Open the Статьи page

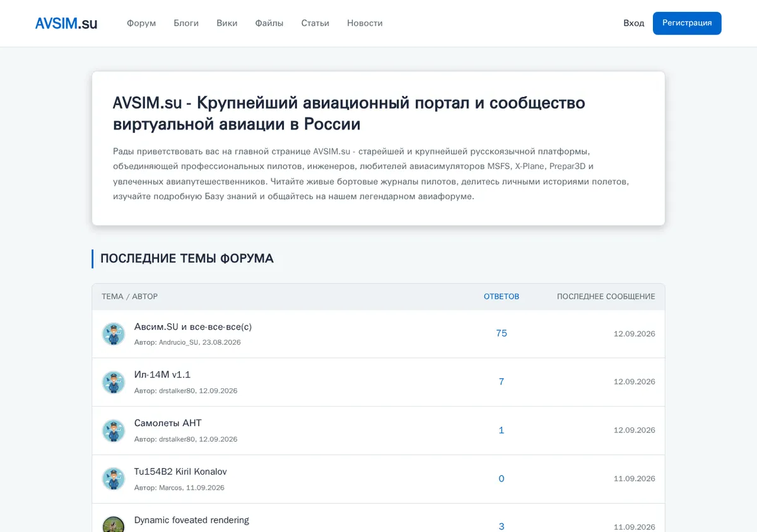tap(315, 23)
